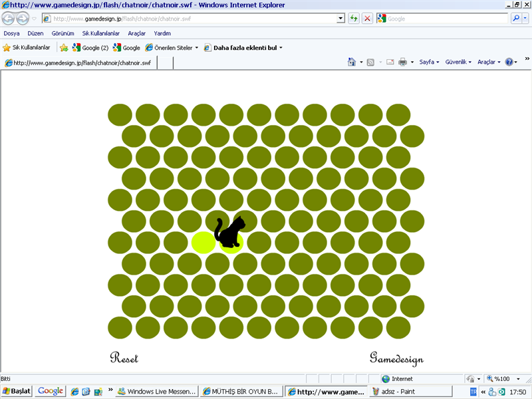532x399 pixels.
Task: Click the third quick launch icon
Action: pos(98,392)
